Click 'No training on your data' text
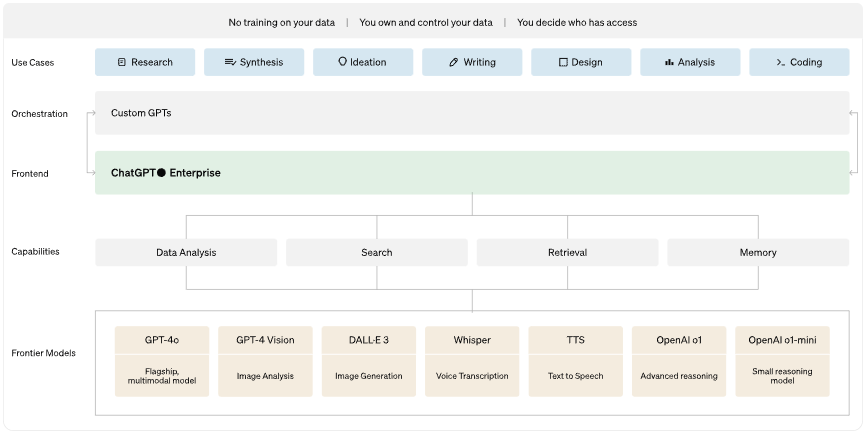This screenshot has height=437, width=867. (x=281, y=23)
